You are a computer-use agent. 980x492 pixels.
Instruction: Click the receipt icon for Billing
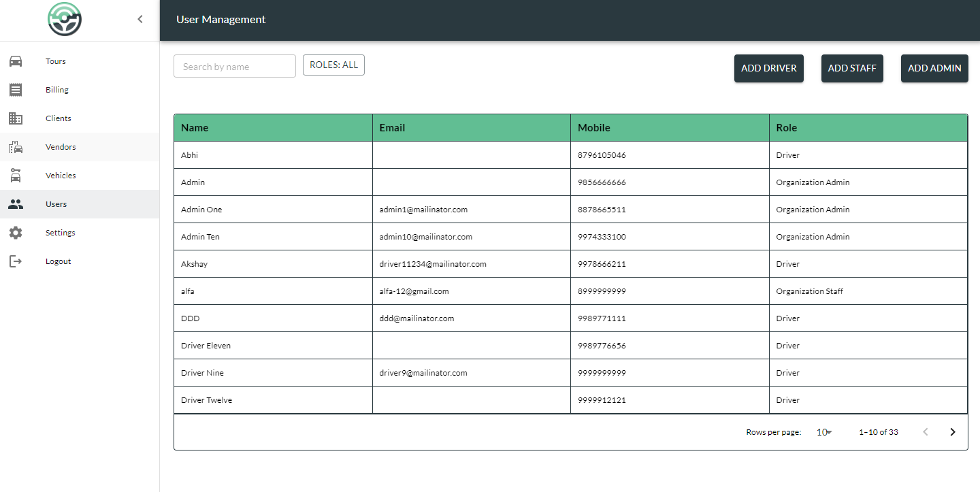click(16, 90)
